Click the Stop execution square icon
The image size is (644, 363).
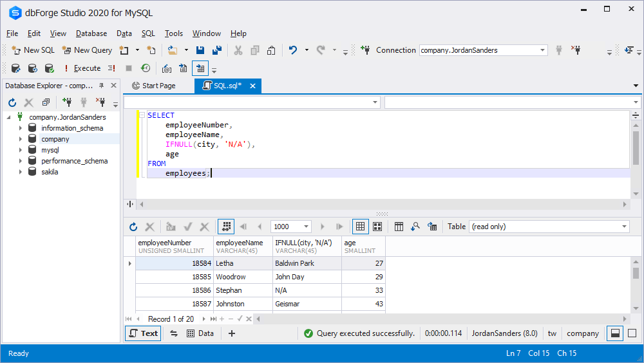pos(129,68)
